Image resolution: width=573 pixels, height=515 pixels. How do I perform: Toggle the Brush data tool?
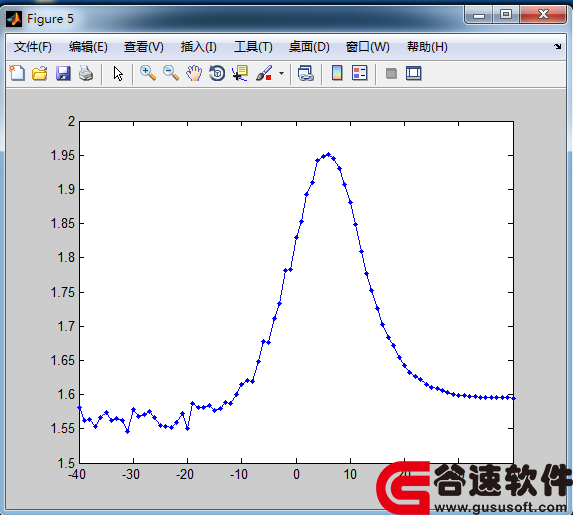pyautogui.click(x=264, y=73)
